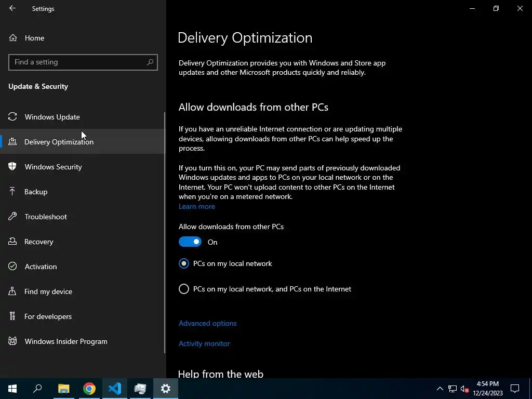Click the Home house icon
Image resolution: width=532 pixels, height=399 pixels.
(x=13, y=37)
